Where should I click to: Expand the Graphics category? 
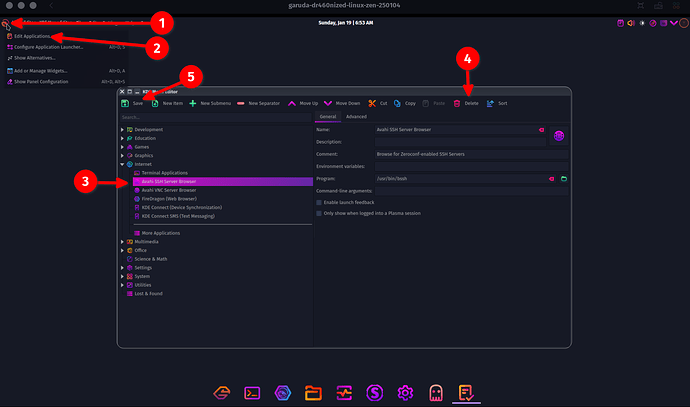pyautogui.click(x=122, y=156)
